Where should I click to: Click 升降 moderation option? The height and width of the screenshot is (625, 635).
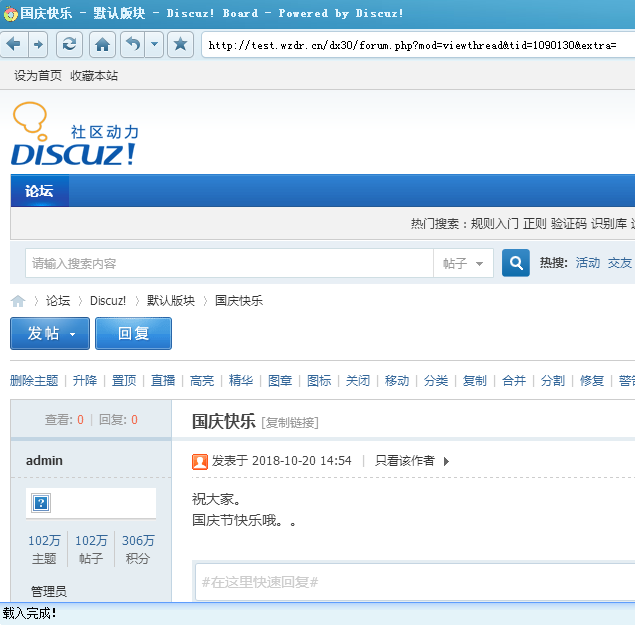pyautogui.click(x=85, y=381)
